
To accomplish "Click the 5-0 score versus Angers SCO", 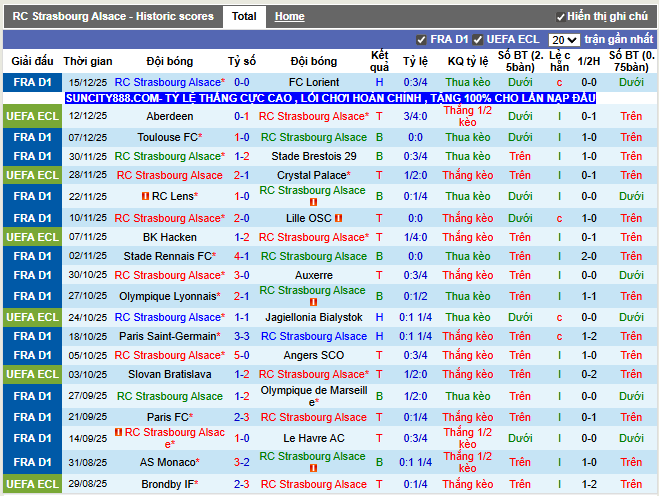I will (x=242, y=356).
